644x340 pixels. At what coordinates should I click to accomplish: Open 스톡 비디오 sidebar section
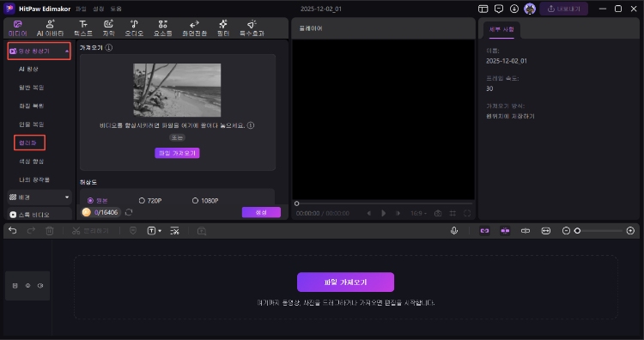pyautogui.click(x=39, y=215)
